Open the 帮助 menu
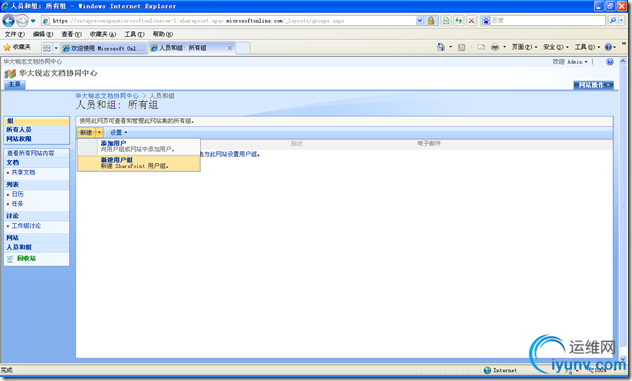This screenshot has width=632, height=381. [163, 34]
